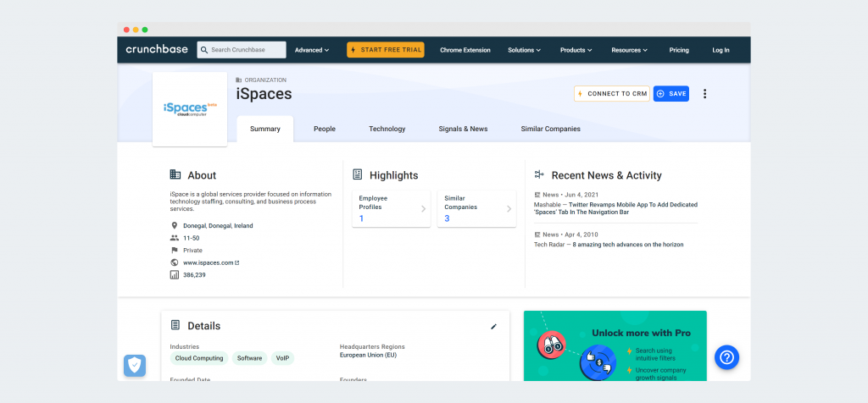This screenshot has height=403, width=868.
Task: Go to Pricing page
Action: click(x=679, y=50)
